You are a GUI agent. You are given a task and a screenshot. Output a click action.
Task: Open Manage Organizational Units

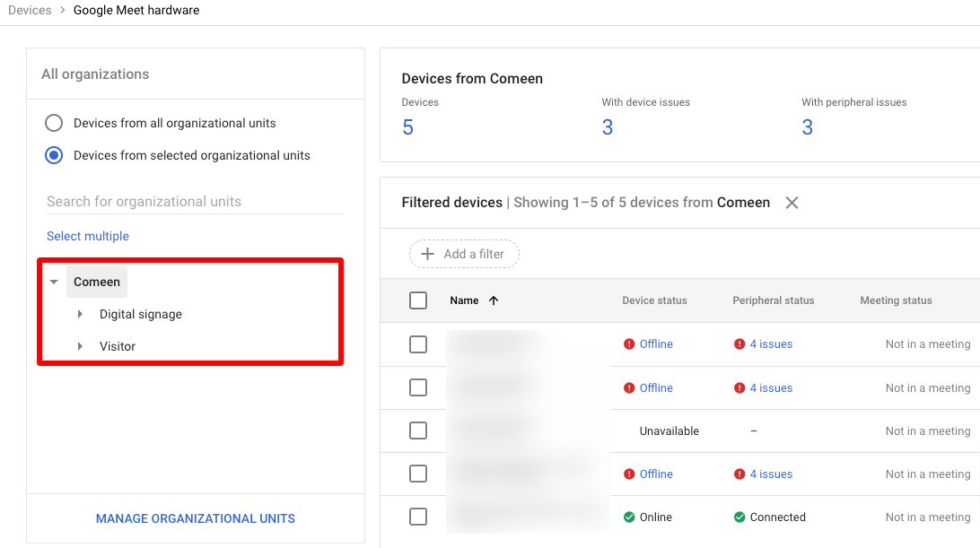click(x=196, y=518)
